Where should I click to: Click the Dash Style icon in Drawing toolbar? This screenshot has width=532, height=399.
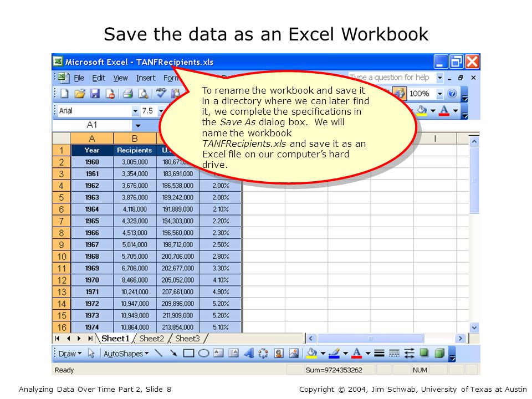coord(394,354)
